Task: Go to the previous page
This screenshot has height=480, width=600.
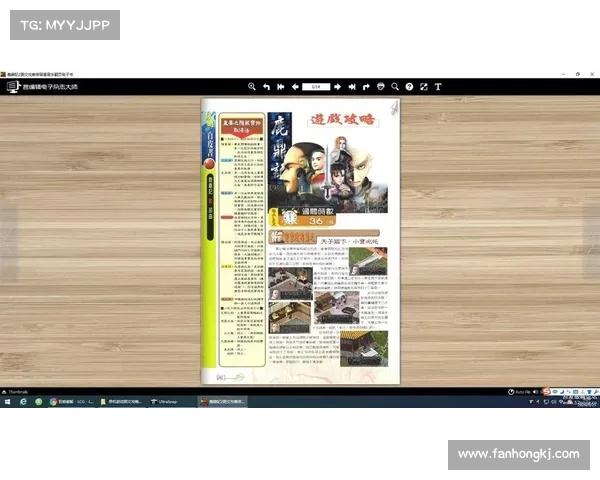Action: pyautogui.click(x=295, y=87)
